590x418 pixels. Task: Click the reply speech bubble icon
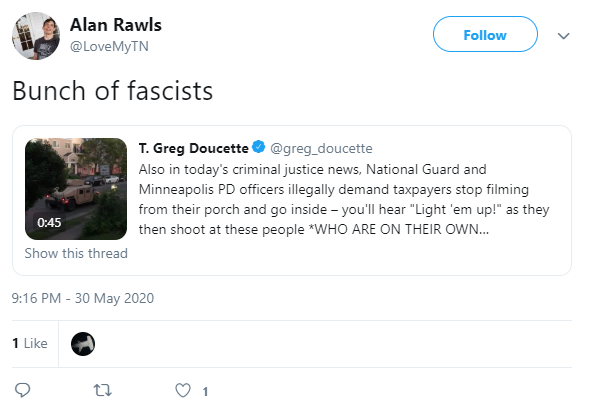22,390
